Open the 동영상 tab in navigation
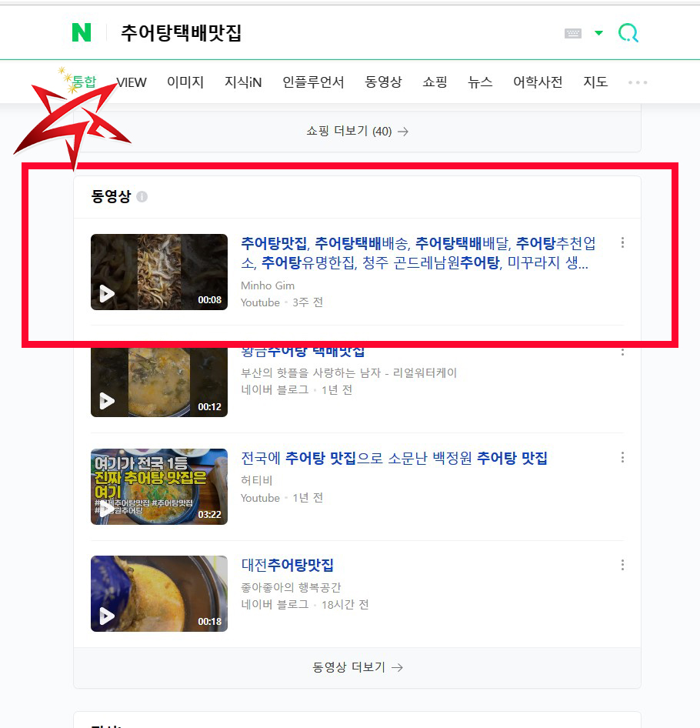Screen dimensions: 700x728 [x=383, y=82]
